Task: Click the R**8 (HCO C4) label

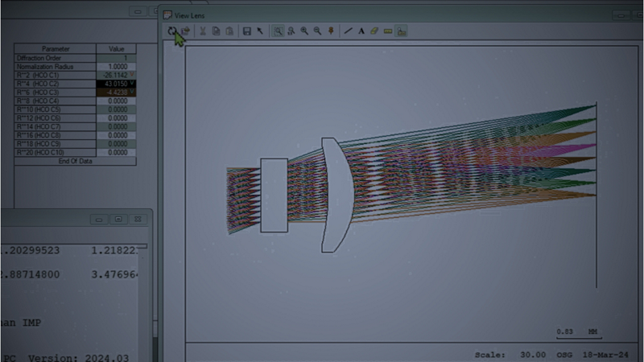Action: coord(56,101)
